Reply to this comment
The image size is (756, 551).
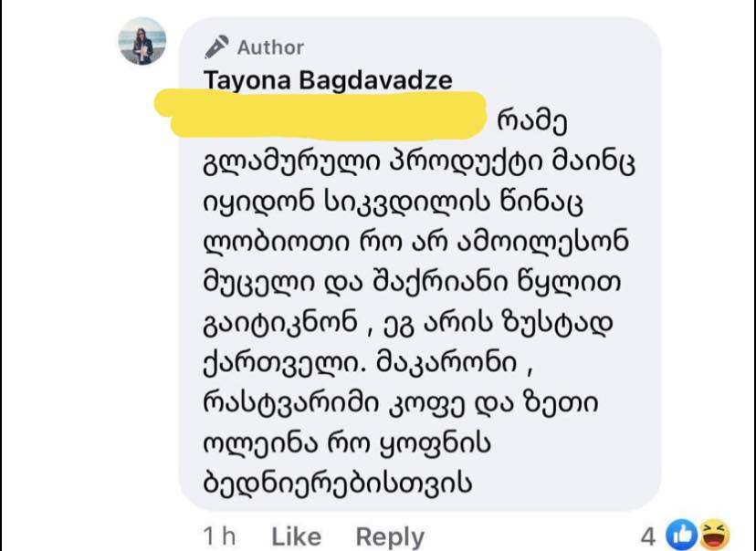point(390,536)
